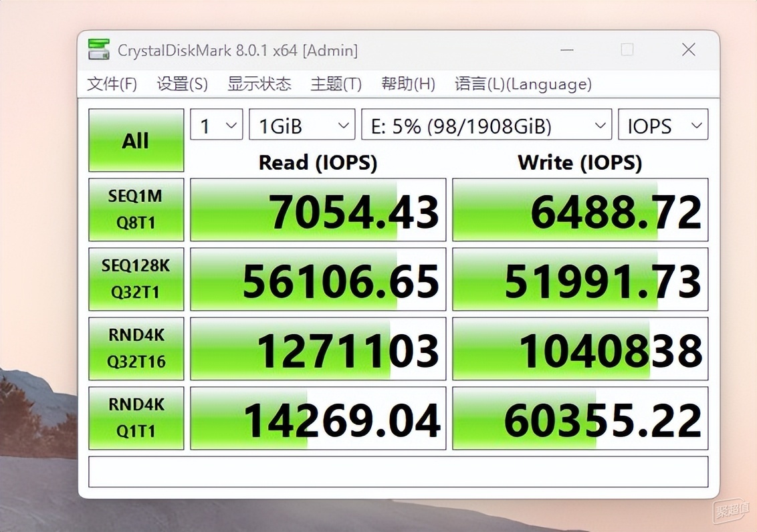Run all benchmarks with the All button
The height and width of the screenshot is (532, 757).
[x=136, y=140]
